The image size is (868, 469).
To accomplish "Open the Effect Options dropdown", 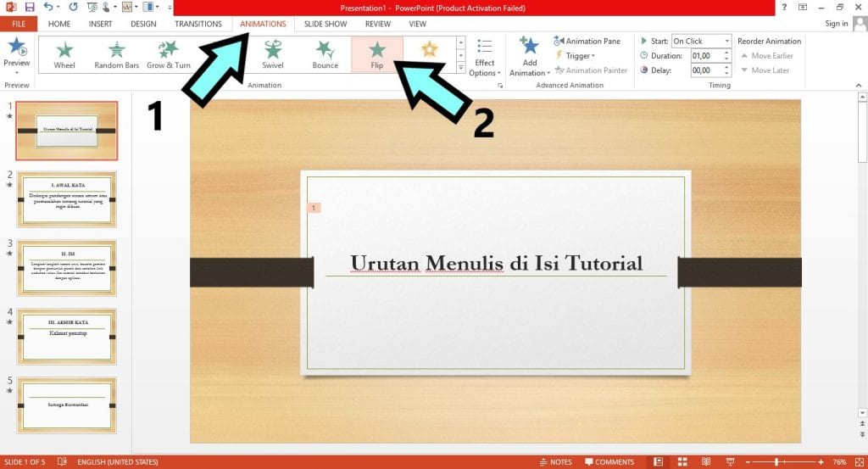I will point(484,59).
